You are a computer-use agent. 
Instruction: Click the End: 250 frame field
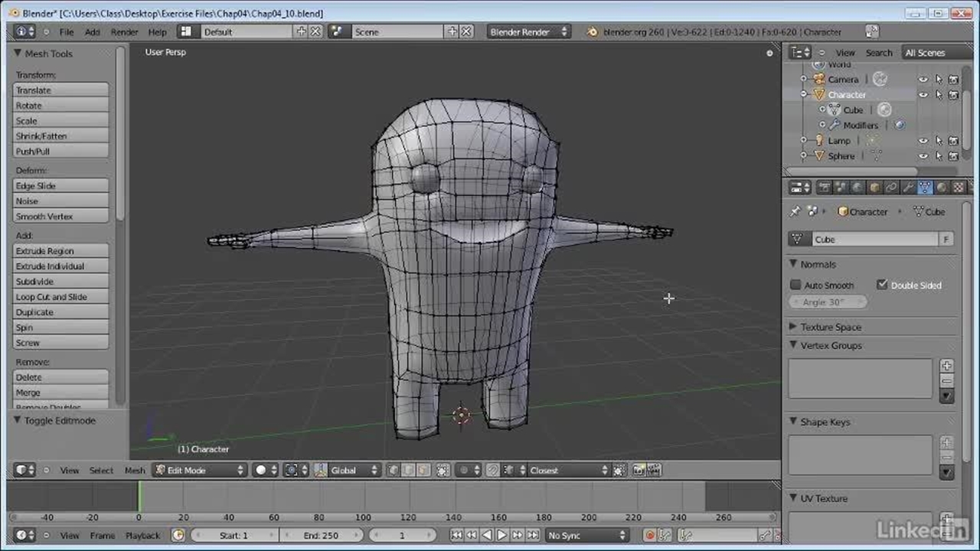coord(322,536)
